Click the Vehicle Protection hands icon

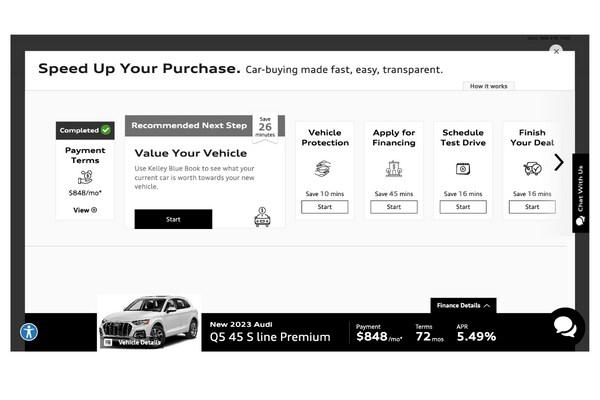coord(324,168)
